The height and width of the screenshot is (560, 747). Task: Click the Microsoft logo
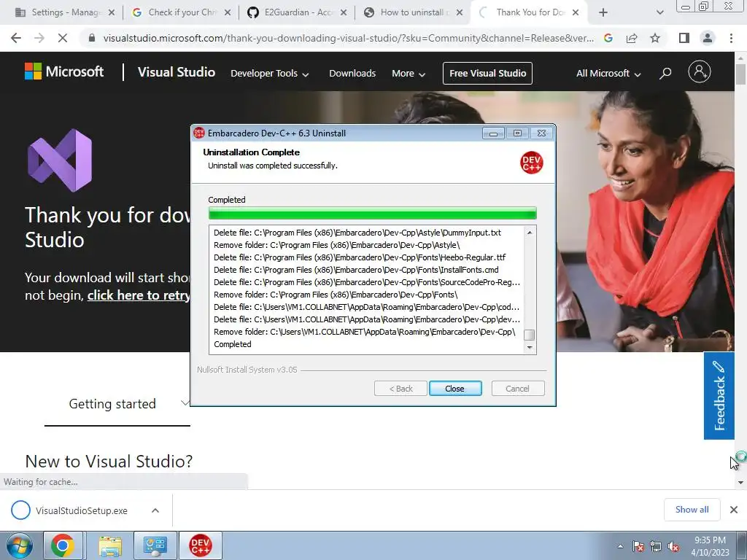pyautogui.click(x=64, y=72)
